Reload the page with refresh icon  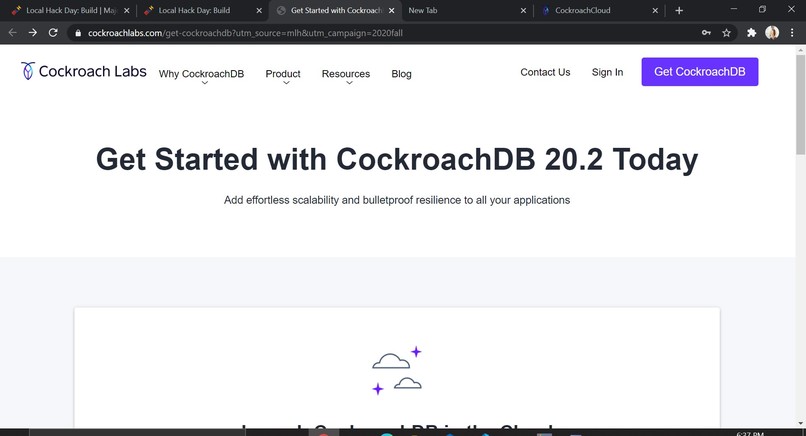click(x=52, y=32)
